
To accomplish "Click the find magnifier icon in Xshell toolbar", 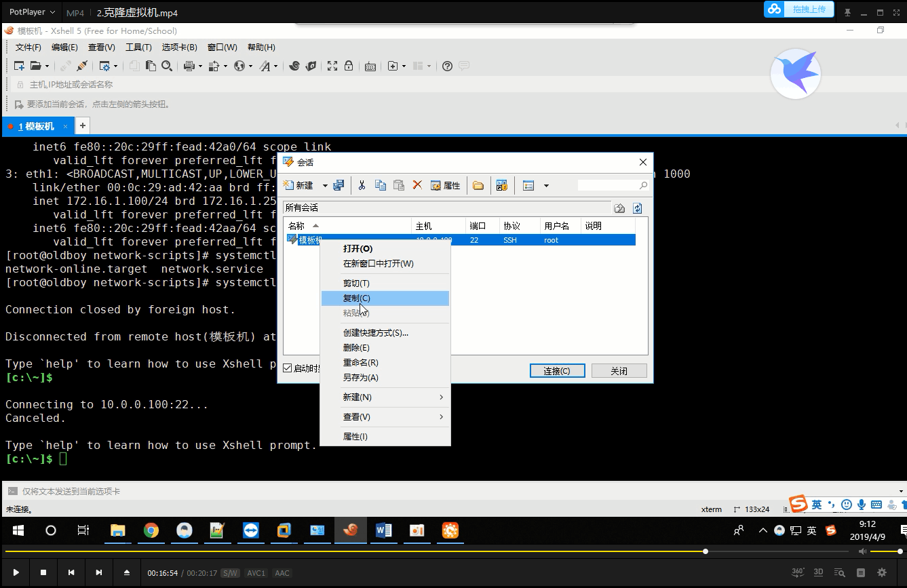I will pos(166,66).
